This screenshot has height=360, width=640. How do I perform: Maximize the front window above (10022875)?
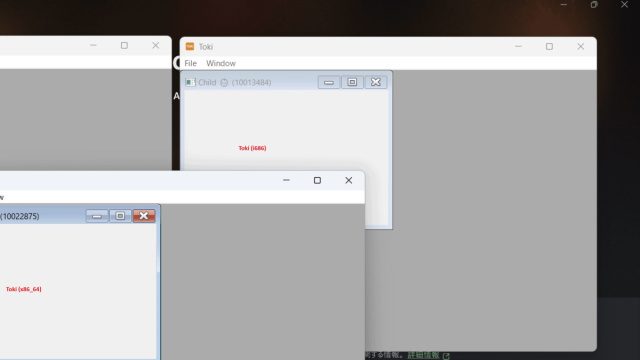pyautogui.click(x=317, y=180)
